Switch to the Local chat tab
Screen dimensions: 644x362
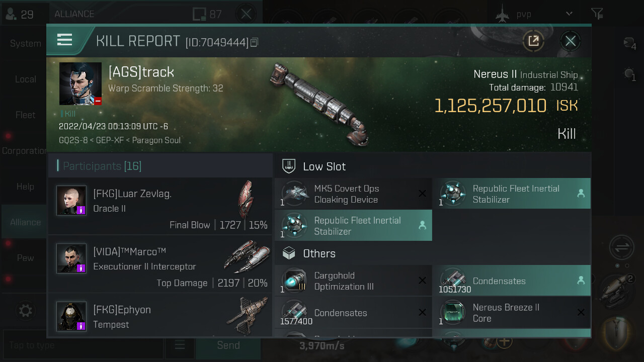point(25,79)
